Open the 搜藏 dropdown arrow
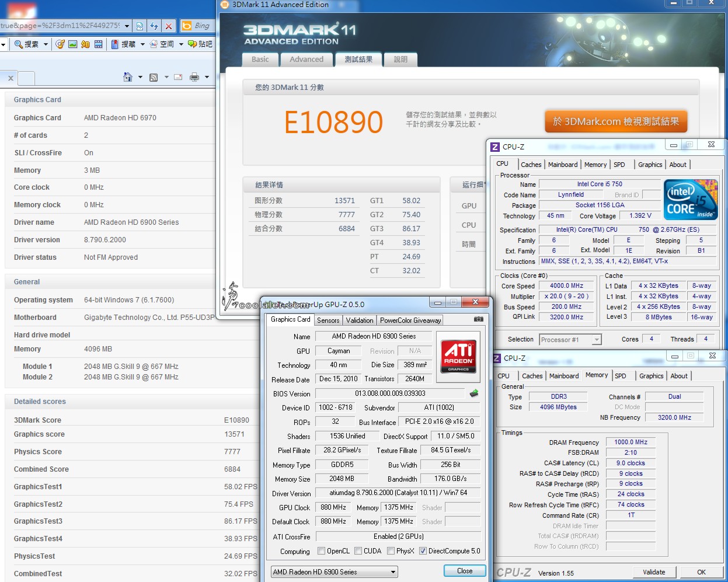 [142, 44]
